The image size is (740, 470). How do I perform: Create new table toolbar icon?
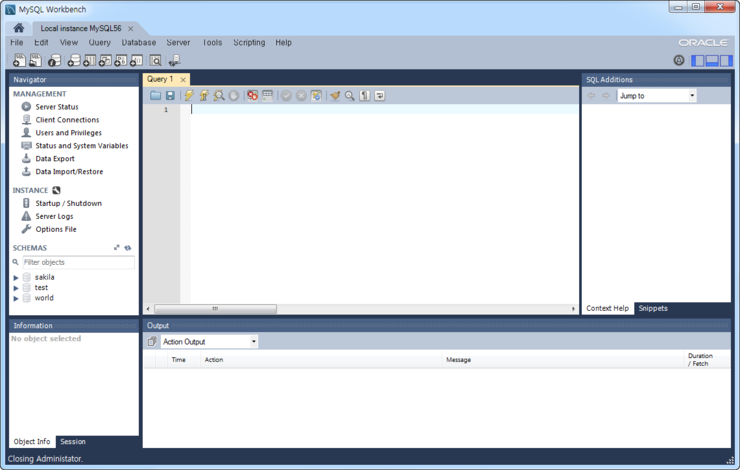[x=89, y=60]
